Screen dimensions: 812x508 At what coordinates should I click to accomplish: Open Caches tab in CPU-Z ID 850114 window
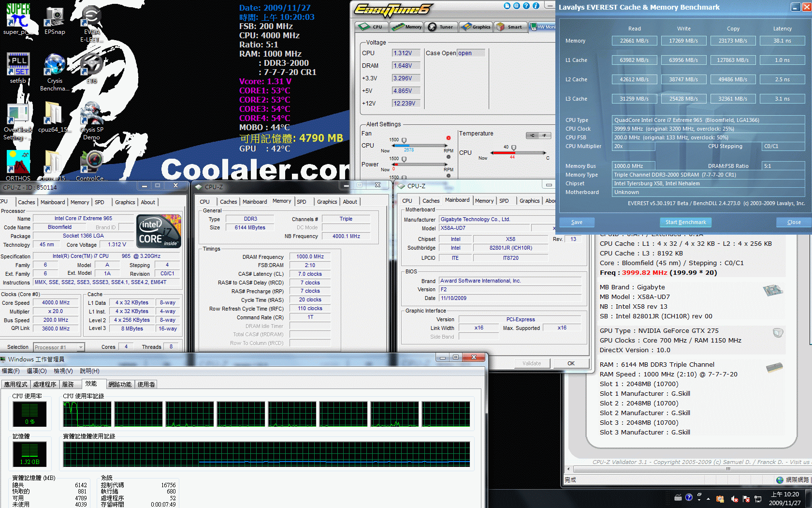pyautogui.click(x=27, y=202)
